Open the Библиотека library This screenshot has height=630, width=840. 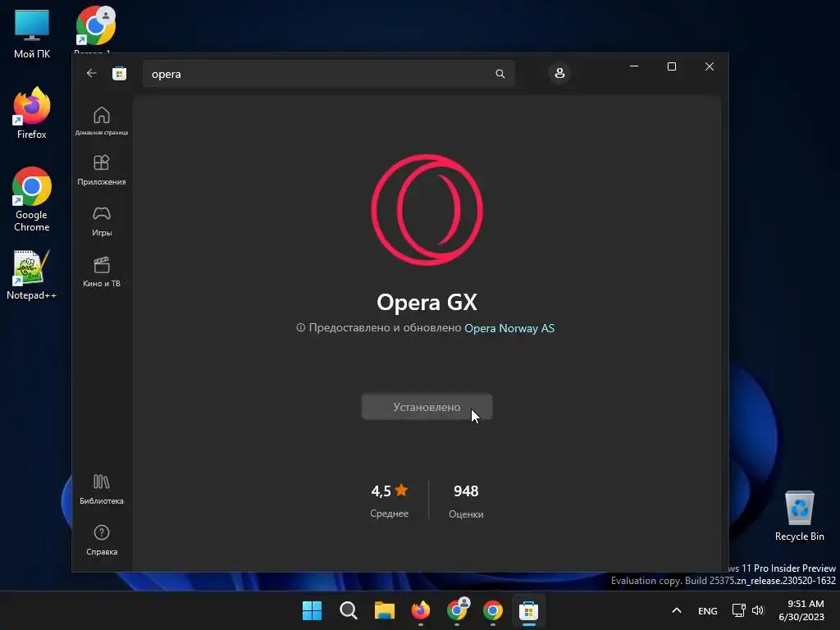(x=101, y=490)
